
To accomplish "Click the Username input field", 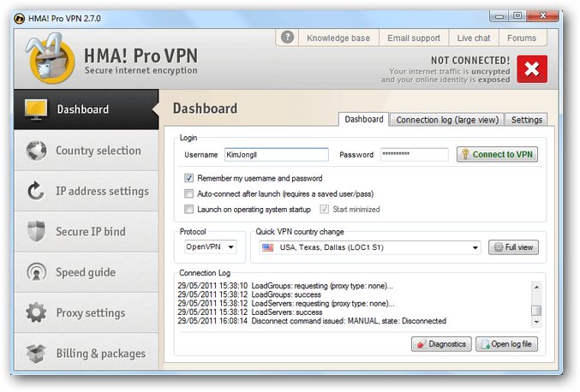I will click(277, 154).
